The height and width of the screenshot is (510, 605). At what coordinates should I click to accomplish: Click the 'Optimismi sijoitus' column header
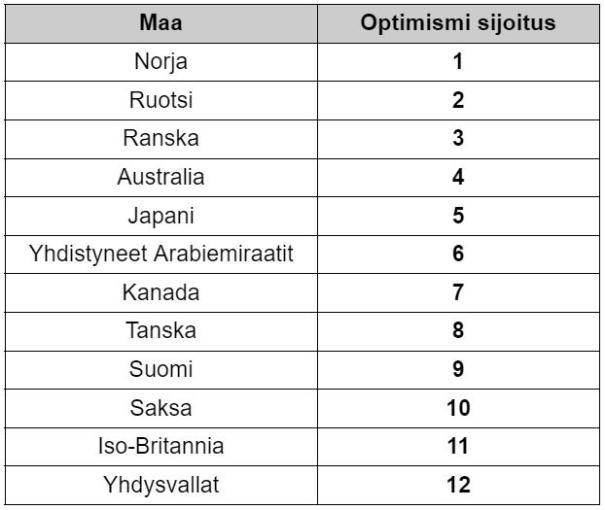point(458,22)
